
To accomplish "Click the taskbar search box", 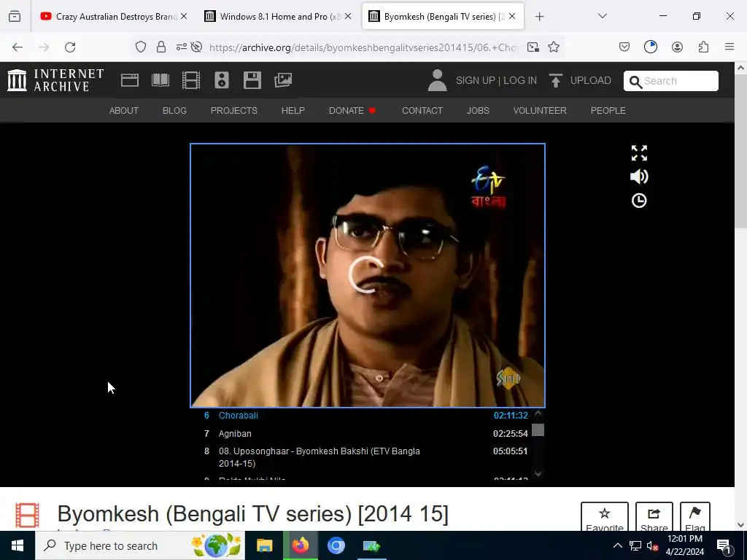I will coord(140,545).
